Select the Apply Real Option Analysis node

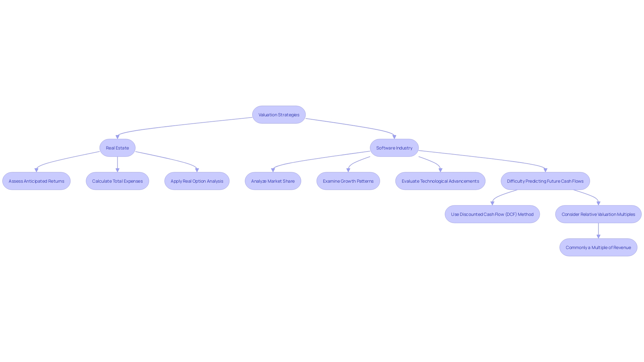[197, 180]
